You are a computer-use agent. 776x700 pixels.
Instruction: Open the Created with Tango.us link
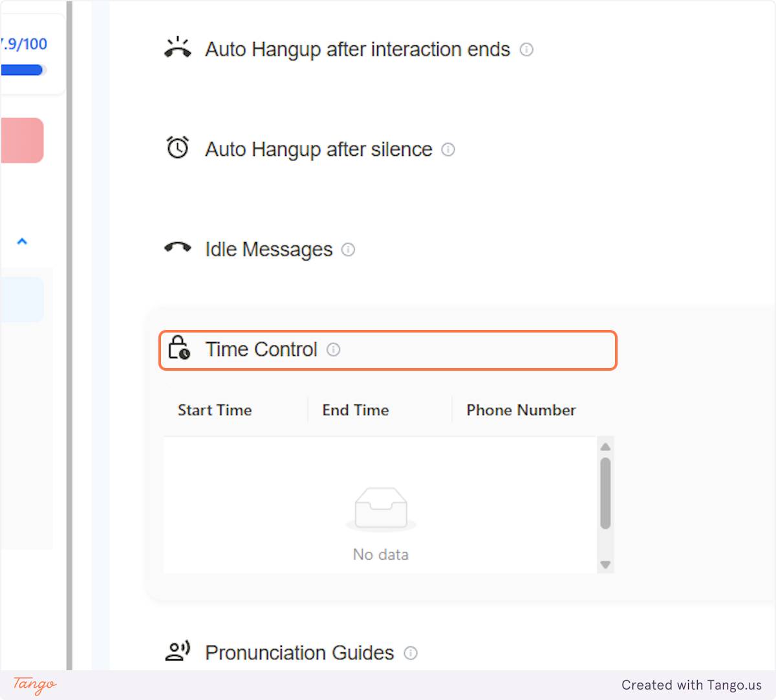(x=691, y=685)
